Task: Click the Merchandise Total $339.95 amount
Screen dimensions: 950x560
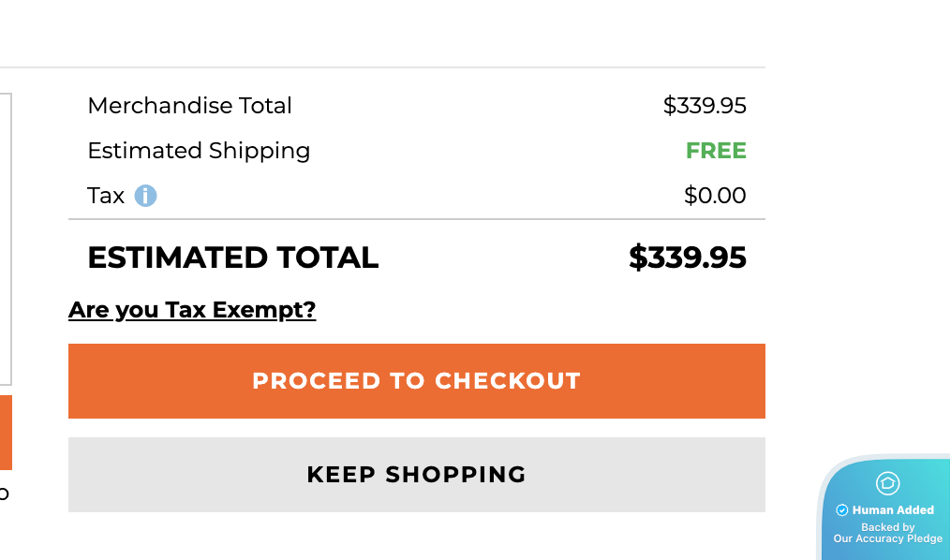Action: (x=705, y=106)
